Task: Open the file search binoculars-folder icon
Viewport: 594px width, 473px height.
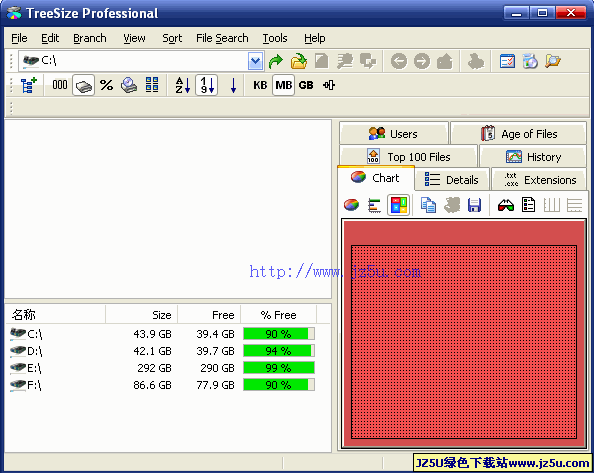Action: pos(553,61)
